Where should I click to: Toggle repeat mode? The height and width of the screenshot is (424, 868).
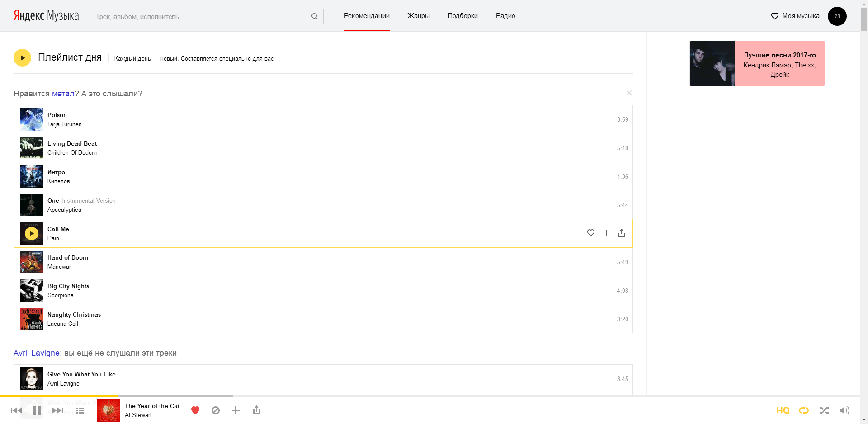pyautogui.click(x=804, y=410)
